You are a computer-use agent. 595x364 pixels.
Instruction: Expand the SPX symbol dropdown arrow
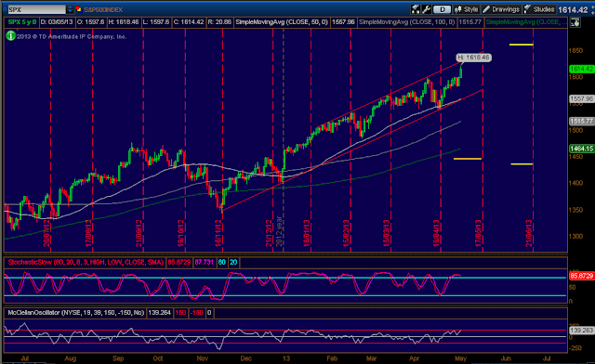coord(70,9)
